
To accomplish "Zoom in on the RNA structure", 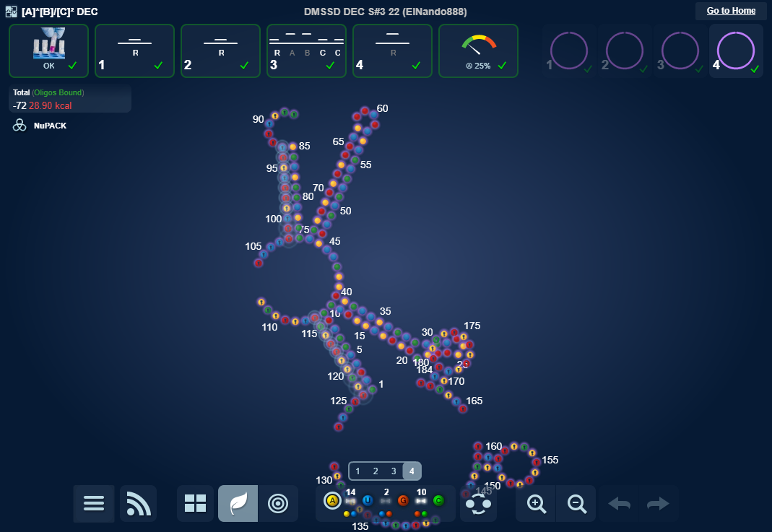I will point(537,503).
